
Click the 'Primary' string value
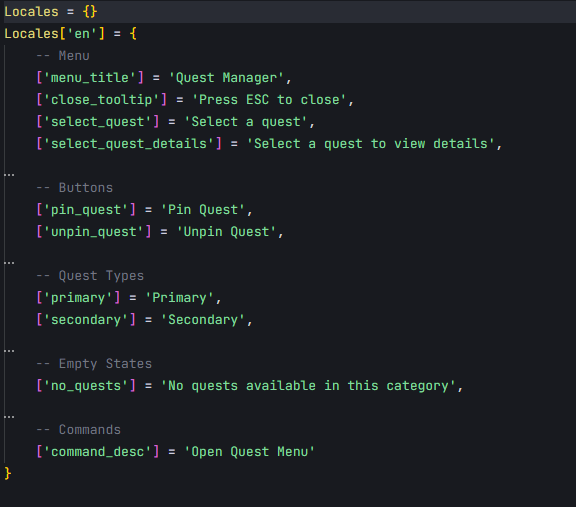[179, 298]
